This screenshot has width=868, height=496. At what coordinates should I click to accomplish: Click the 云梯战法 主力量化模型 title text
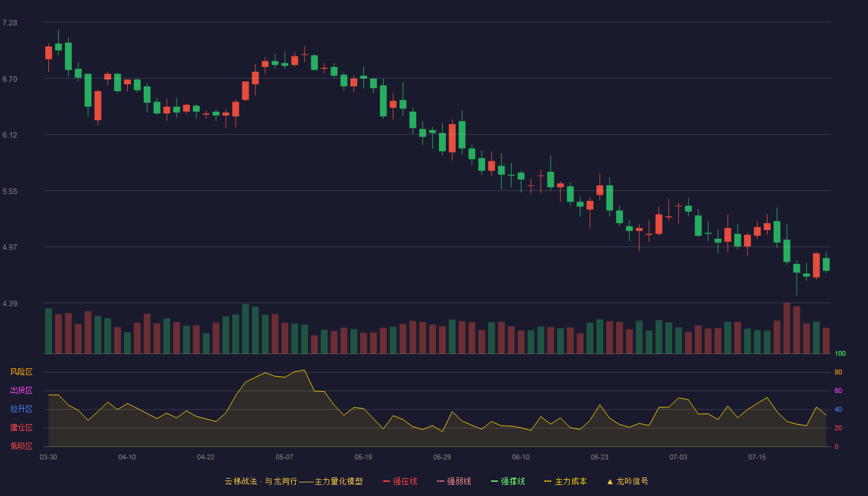pyautogui.click(x=293, y=481)
